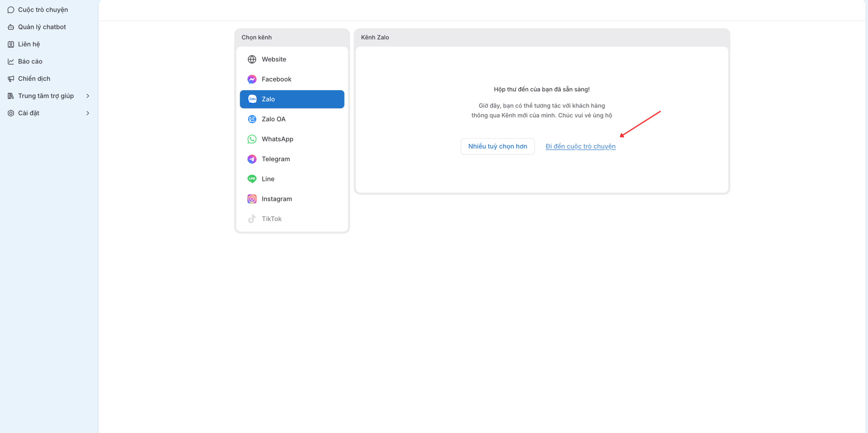This screenshot has height=433, width=868.
Task: Click the Instagram icon
Action: pyautogui.click(x=252, y=199)
